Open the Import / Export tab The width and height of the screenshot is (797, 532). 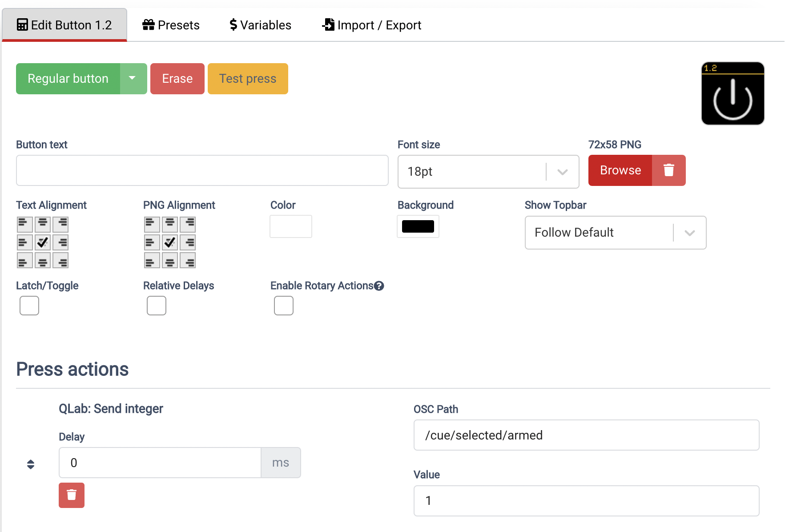coord(371,25)
